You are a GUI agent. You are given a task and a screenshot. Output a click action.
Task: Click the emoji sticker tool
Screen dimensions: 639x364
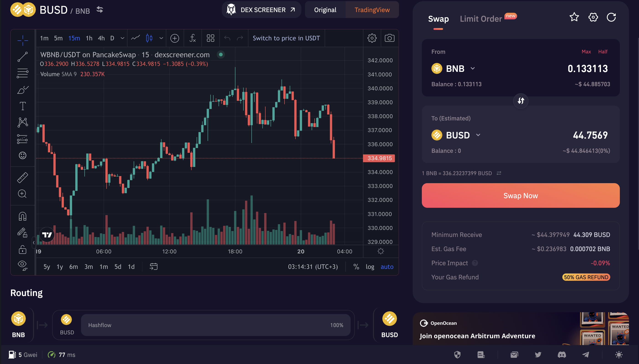point(23,156)
